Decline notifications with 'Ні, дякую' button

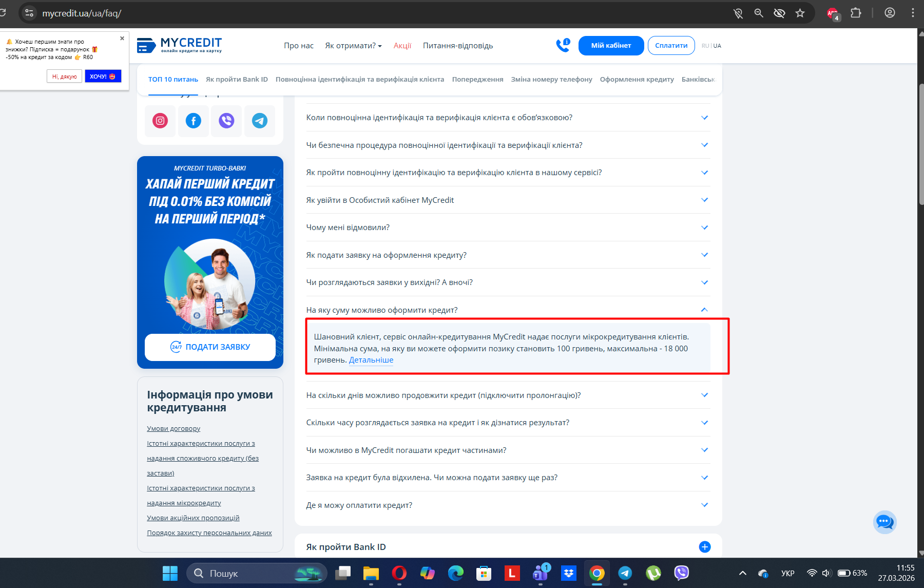coord(64,77)
